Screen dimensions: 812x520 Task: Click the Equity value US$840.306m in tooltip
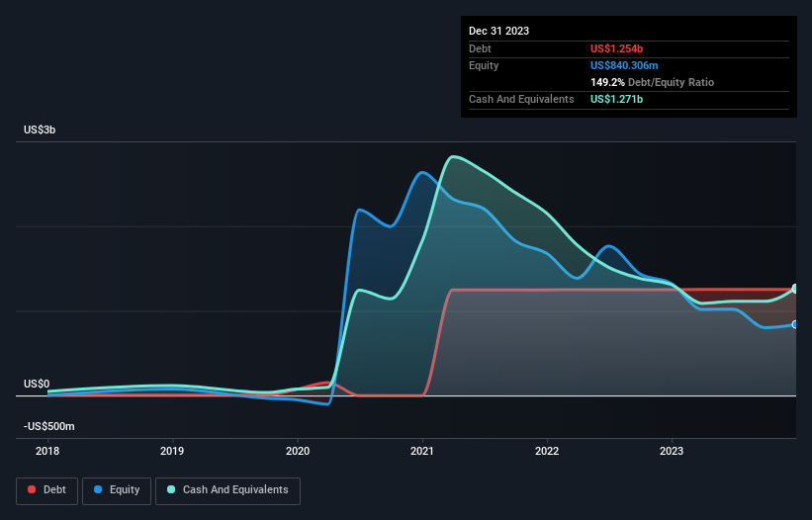(624, 65)
